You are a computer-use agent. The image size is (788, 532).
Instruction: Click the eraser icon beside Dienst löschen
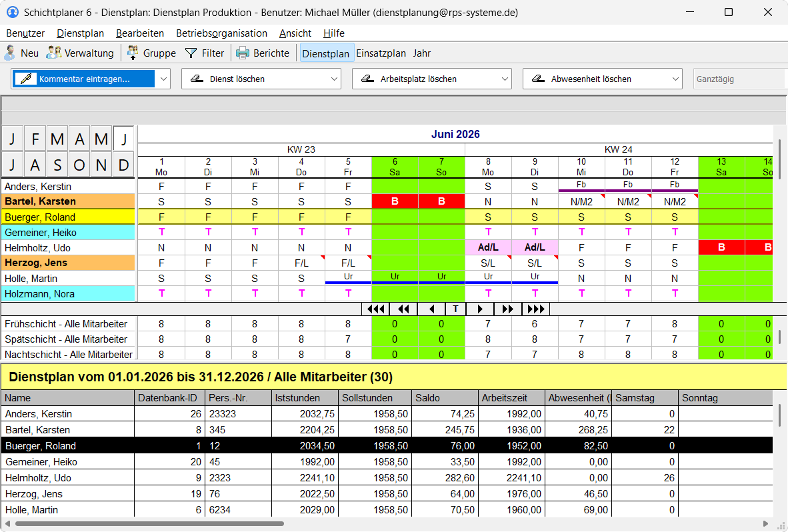(x=197, y=79)
